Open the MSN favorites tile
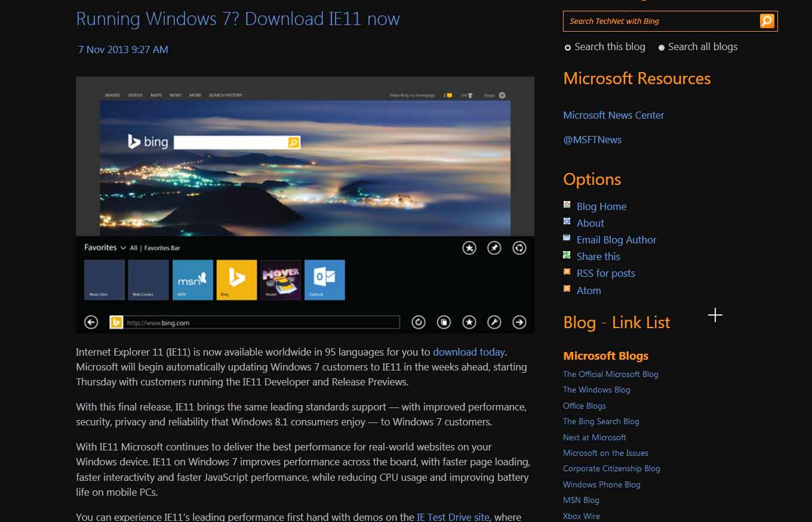Image resolution: width=812 pixels, height=522 pixels. [x=193, y=280]
